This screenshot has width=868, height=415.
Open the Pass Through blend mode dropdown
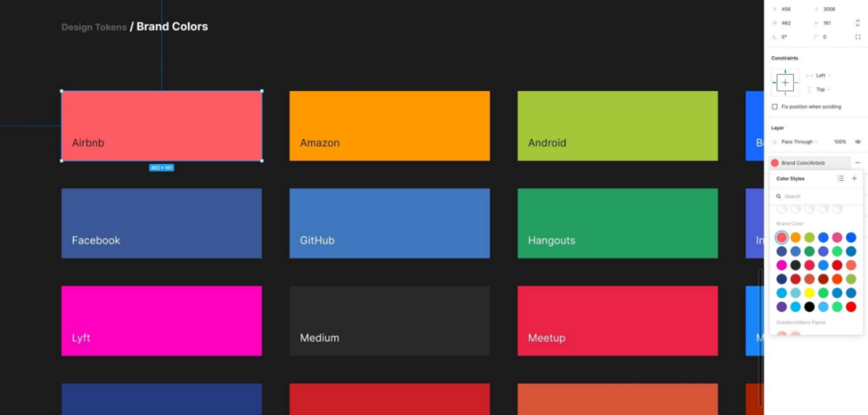(x=800, y=142)
